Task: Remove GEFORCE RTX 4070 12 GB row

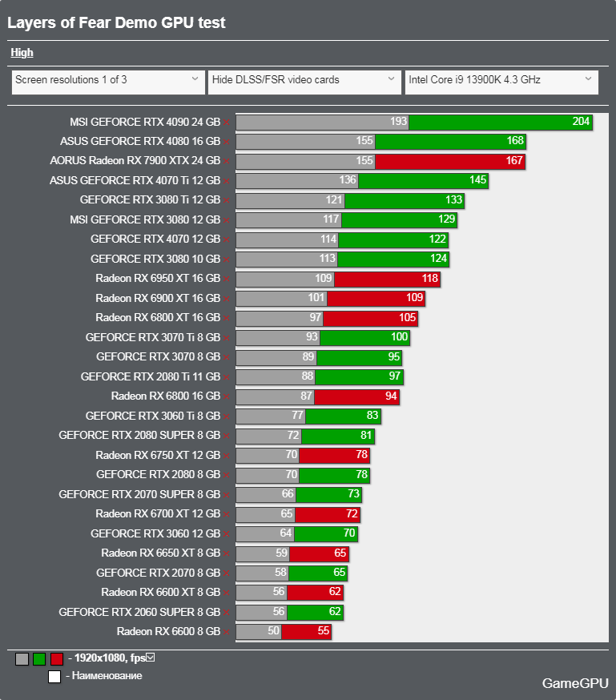Action: coord(227,240)
